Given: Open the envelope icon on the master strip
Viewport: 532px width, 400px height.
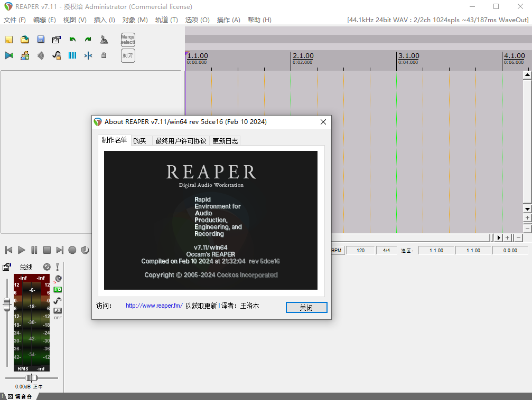Looking at the screenshot, I should point(58,300).
